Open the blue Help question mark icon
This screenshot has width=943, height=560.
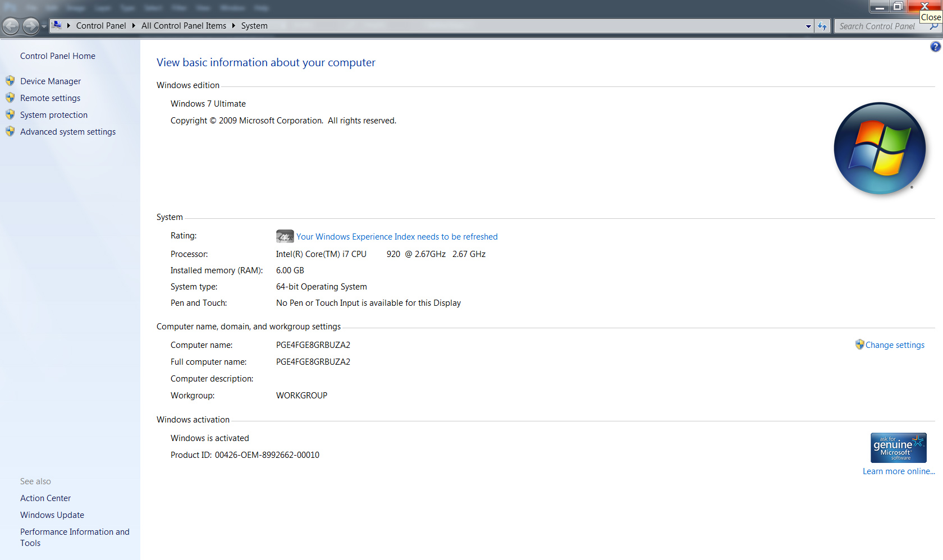(935, 47)
